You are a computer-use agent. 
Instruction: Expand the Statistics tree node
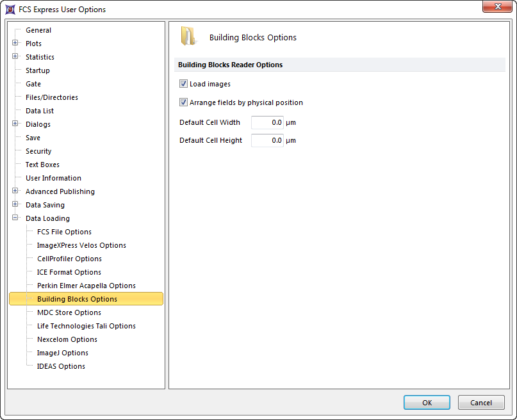(x=15, y=57)
